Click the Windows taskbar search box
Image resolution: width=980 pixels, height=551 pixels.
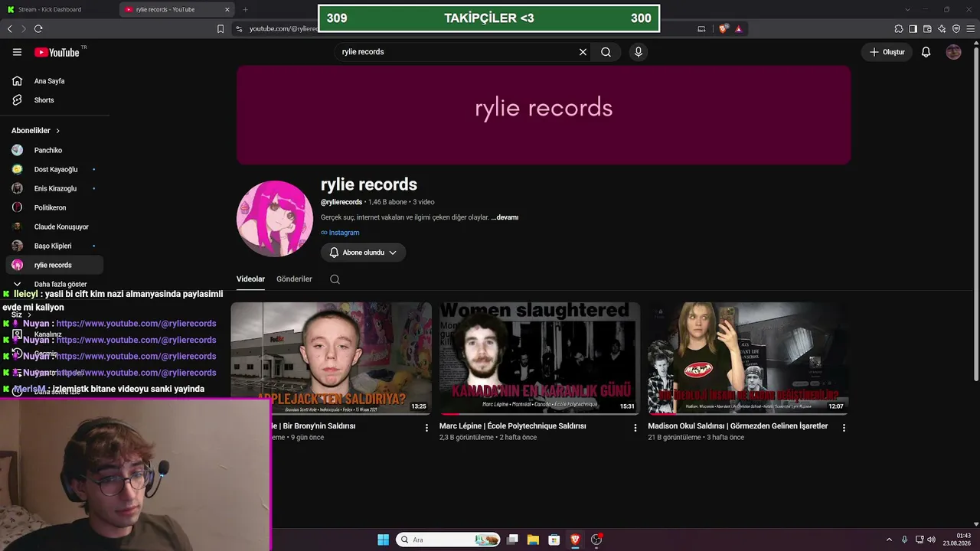coord(448,540)
